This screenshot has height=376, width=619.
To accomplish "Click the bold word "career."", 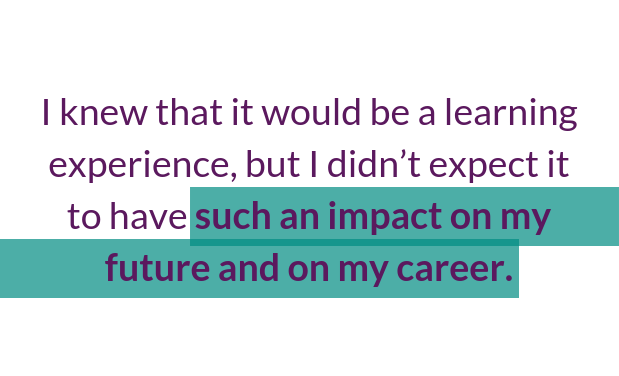I will tap(454, 269).
